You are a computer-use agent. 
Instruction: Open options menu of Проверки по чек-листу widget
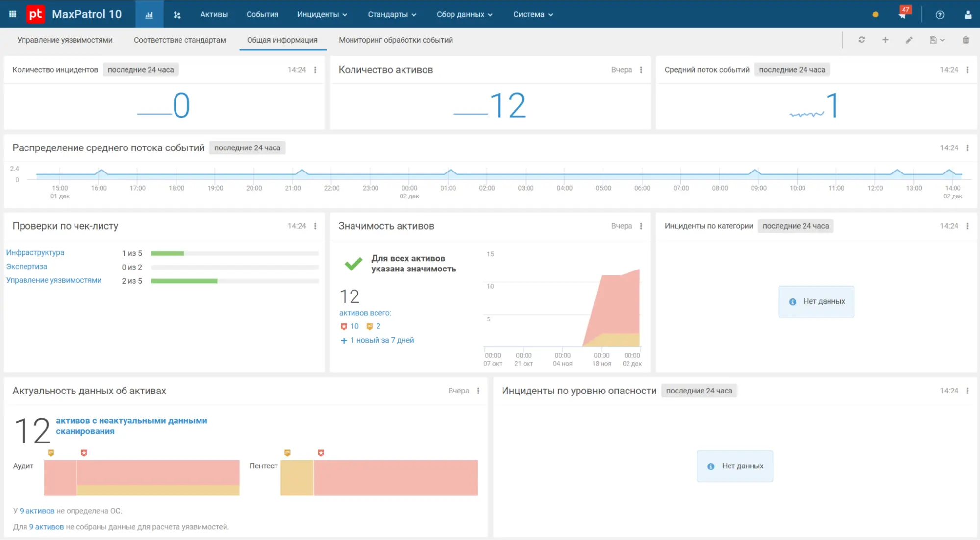(315, 226)
